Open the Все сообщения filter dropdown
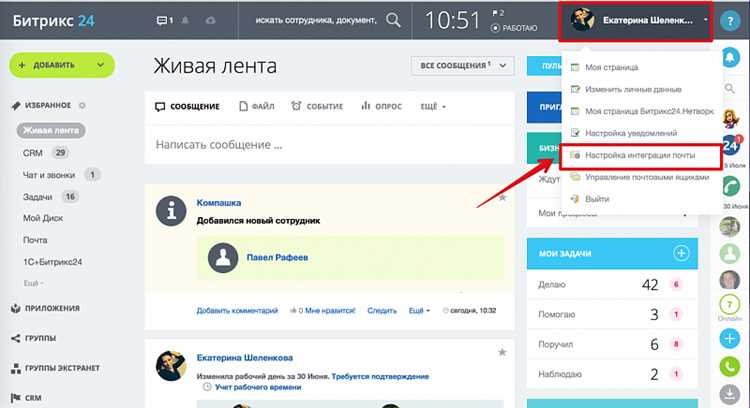 tap(462, 66)
